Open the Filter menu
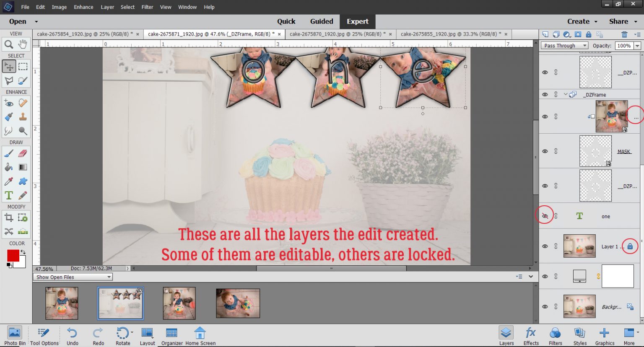Viewport: 644px width, 347px height. pos(147,7)
